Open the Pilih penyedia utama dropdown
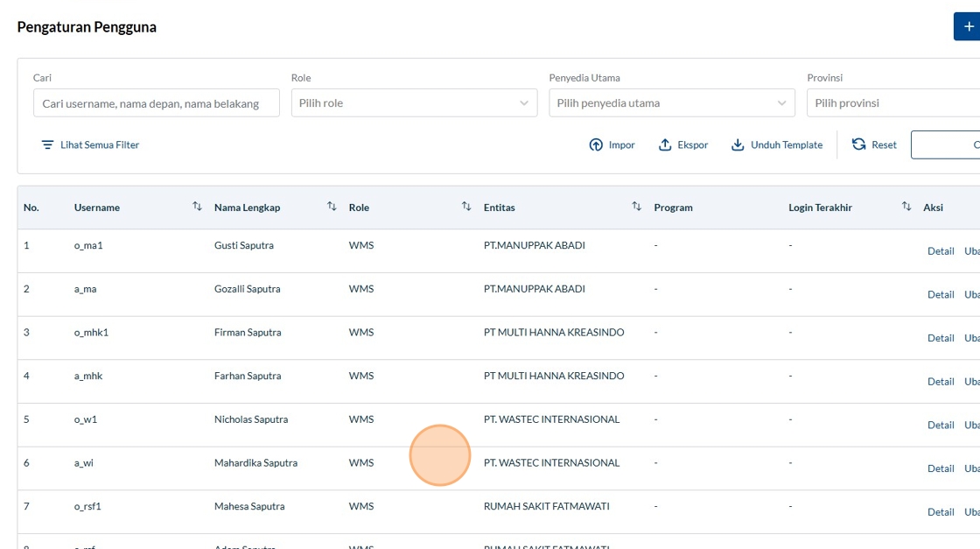 click(671, 103)
